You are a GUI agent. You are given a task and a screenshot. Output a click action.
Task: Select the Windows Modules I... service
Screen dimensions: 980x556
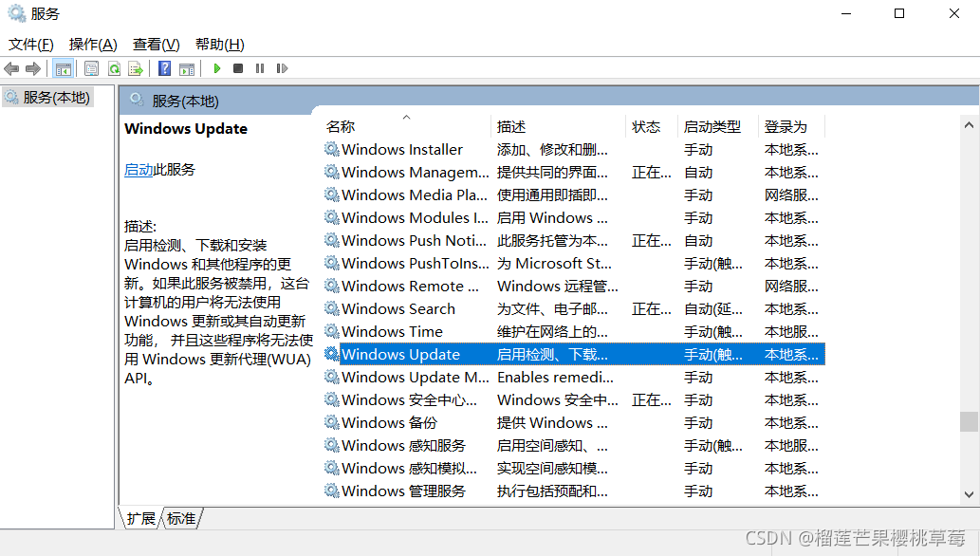(x=415, y=217)
